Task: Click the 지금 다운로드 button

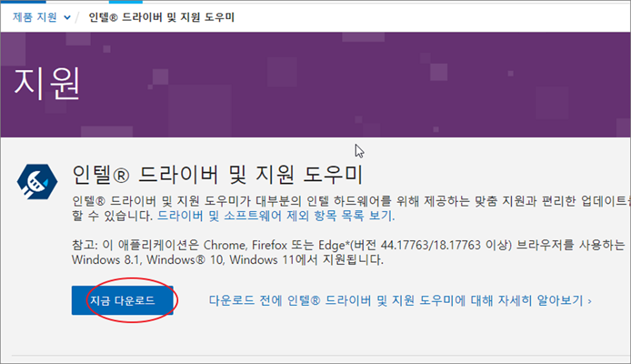Action: 122,300
